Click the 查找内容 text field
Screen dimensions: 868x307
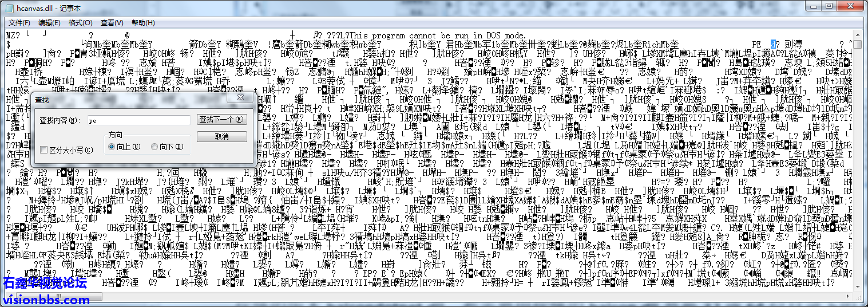(138, 120)
